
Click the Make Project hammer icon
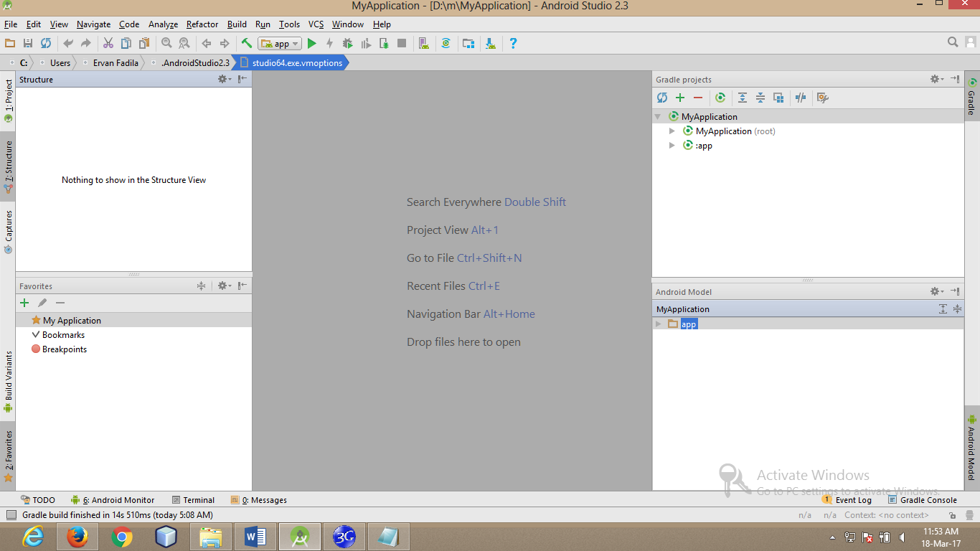point(247,43)
